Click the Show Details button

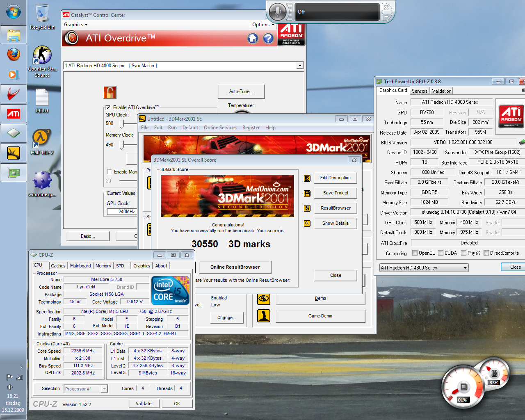(336, 223)
